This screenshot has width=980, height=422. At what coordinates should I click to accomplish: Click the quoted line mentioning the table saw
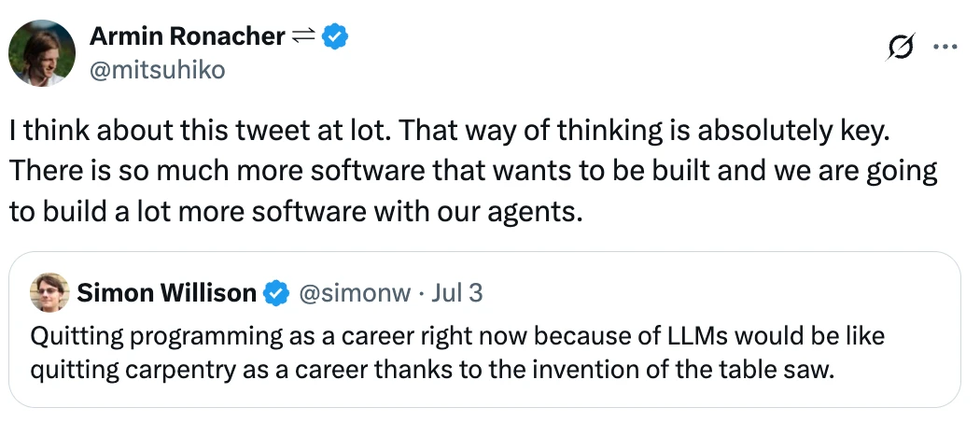tap(430, 370)
